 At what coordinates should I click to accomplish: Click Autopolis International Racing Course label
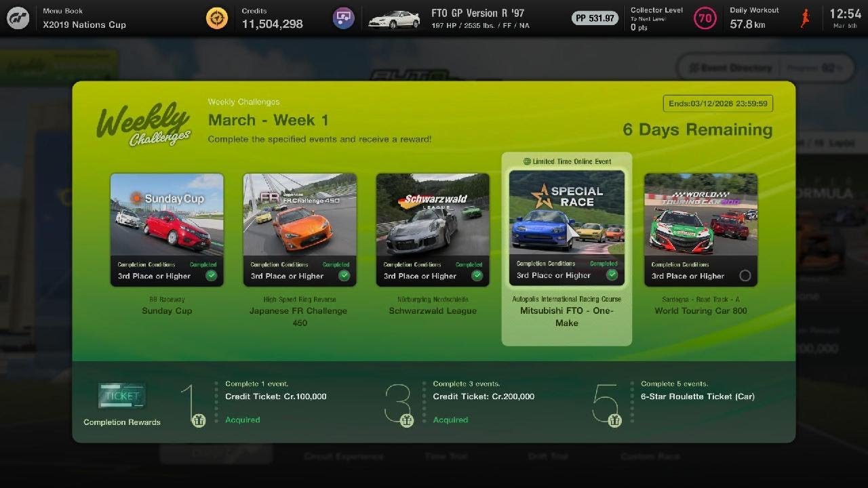567,298
